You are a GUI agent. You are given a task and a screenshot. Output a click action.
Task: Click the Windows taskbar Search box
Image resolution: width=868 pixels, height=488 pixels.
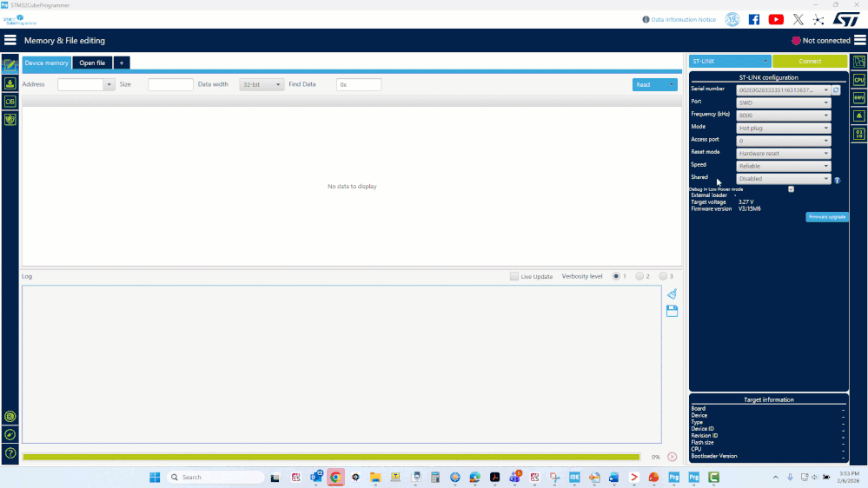tap(215, 477)
